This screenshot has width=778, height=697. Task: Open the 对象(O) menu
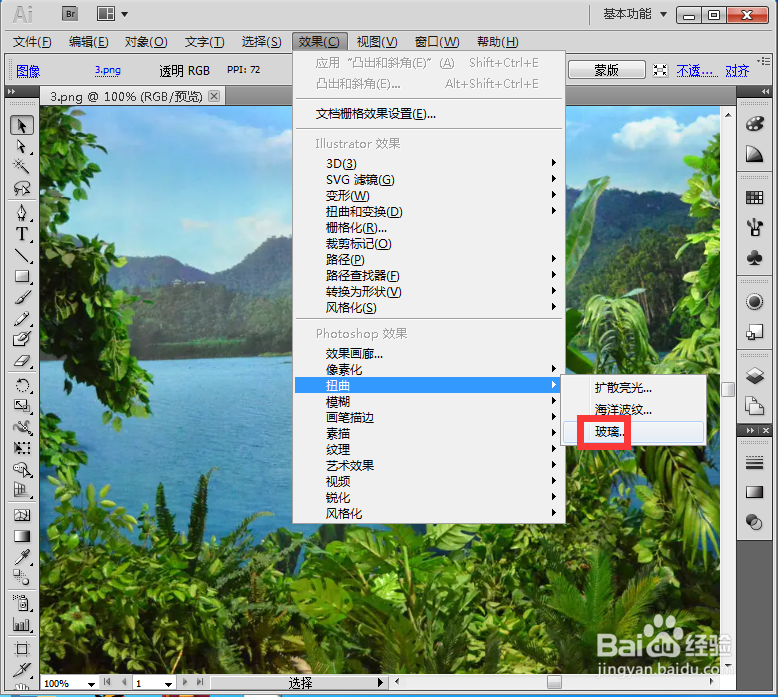click(146, 42)
